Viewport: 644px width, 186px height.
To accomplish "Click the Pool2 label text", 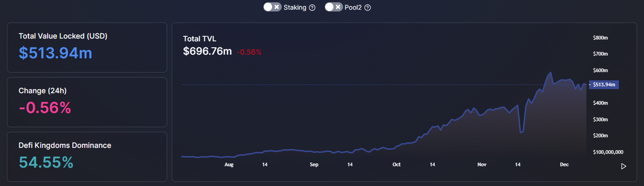I will pyautogui.click(x=353, y=7).
